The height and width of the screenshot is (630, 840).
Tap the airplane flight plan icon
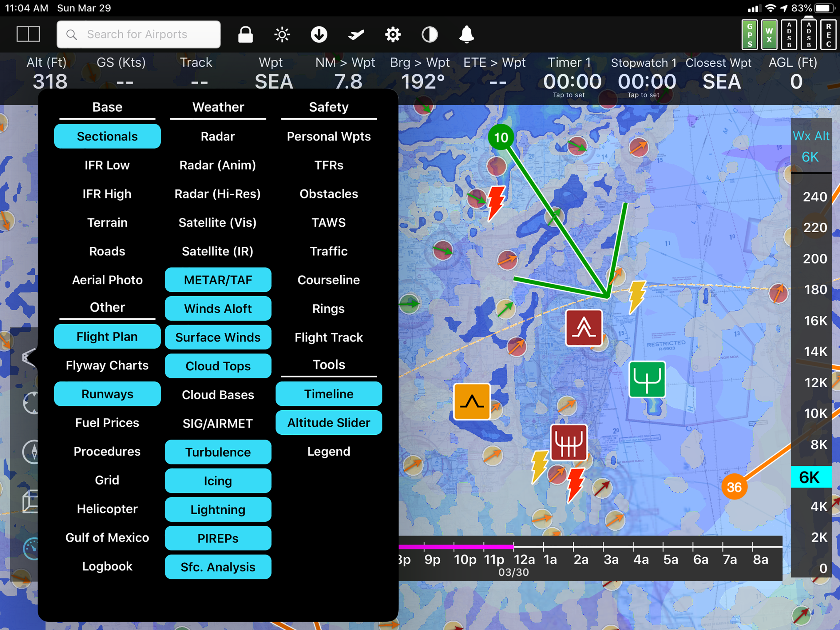(356, 34)
